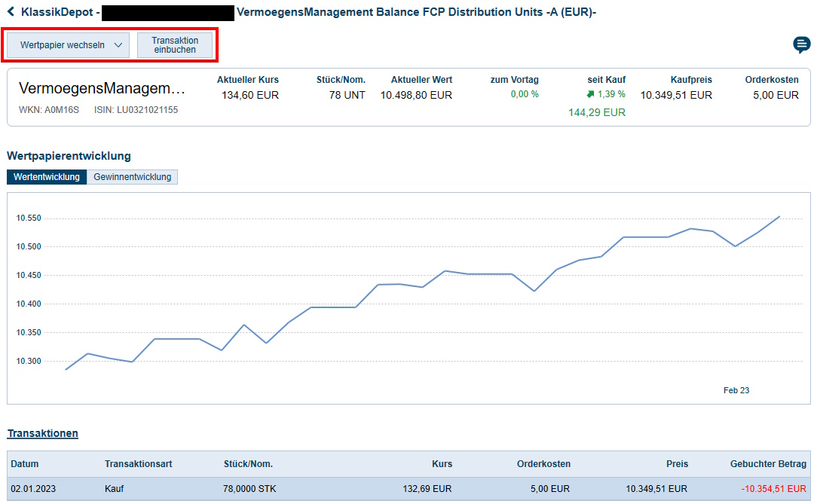Click the 02.01.2023 transaction date cell

(33, 489)
